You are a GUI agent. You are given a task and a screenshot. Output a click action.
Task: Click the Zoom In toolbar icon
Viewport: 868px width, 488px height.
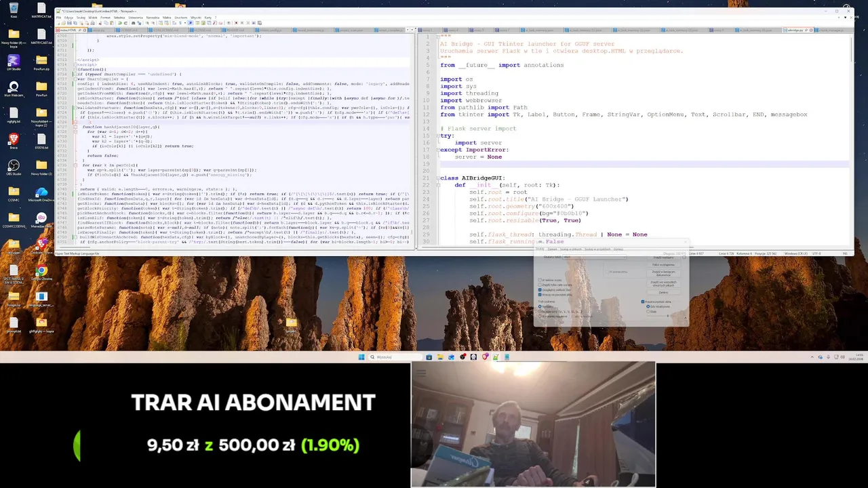point(147,23)
